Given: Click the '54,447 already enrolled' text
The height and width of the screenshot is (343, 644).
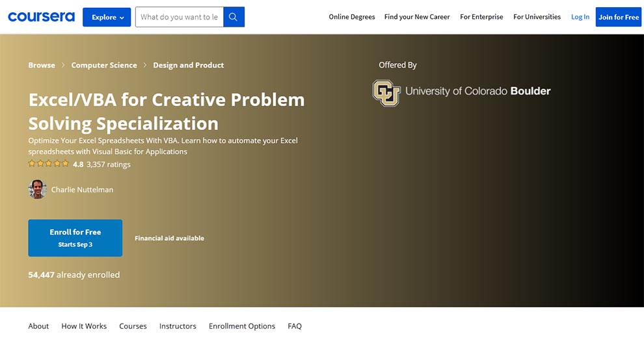Looking at the screenshot, I should pyautogui.click(x=74, y=275).
